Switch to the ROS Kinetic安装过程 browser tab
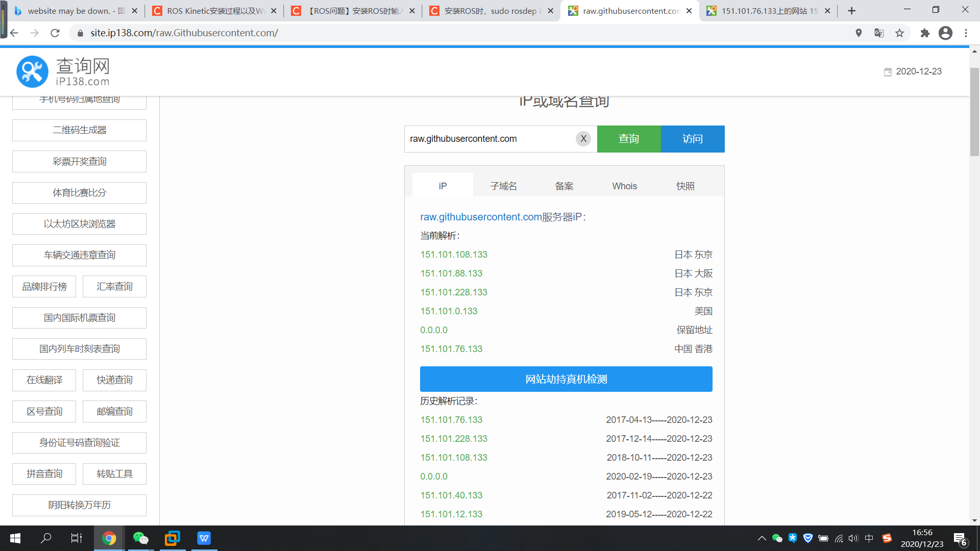980x551 pixels. click(x=213, y=11)
